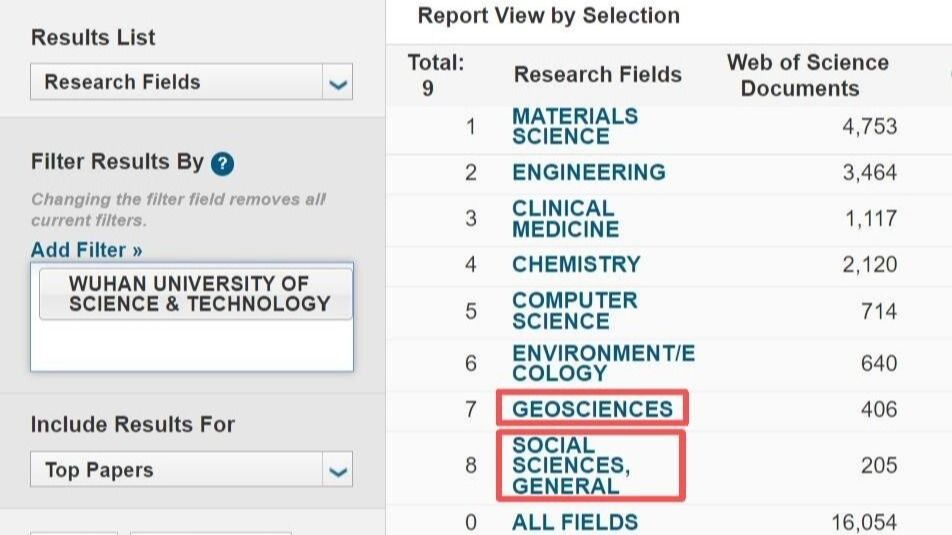Sort by Web of Science Documents header
Viewport: 952px width, 535px height.
coord(806,75)
